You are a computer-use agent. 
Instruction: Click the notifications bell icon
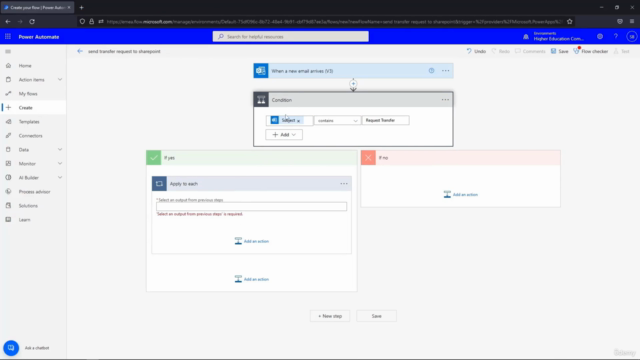[526, 37]
